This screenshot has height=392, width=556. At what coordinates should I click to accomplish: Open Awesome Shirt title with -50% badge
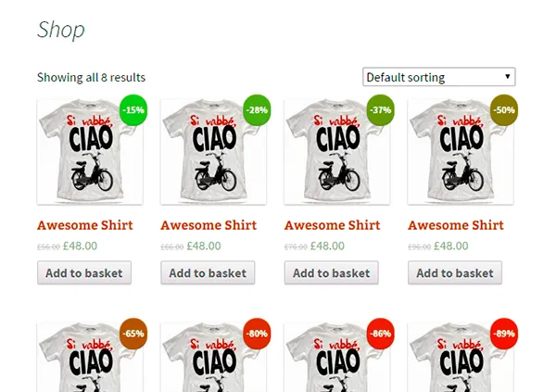[456, 225]
